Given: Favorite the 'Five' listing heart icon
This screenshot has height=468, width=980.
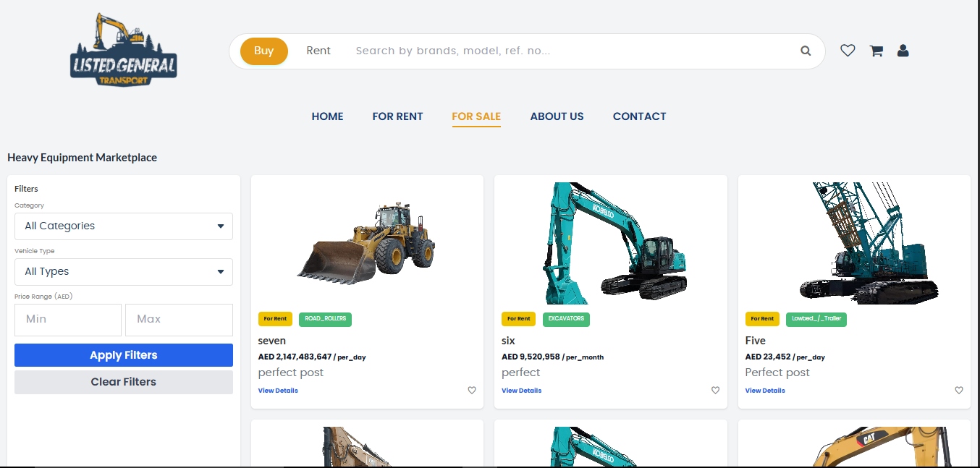Looking at the screenshot, I should (959, 391).
